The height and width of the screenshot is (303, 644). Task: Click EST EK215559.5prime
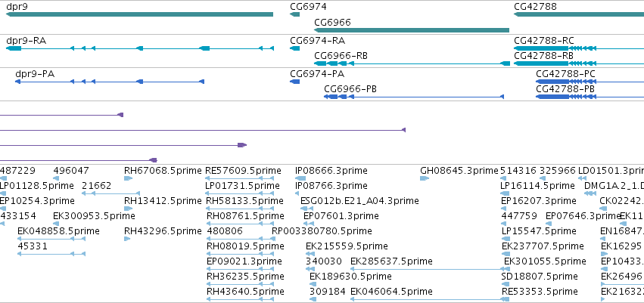tap(347, 246)
